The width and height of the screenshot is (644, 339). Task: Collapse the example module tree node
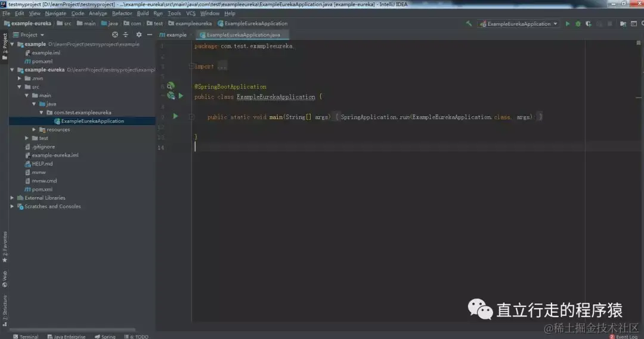(x=12, y=44)
